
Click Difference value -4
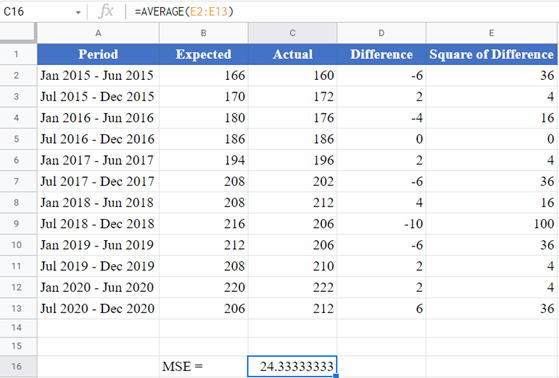(381, 118)
